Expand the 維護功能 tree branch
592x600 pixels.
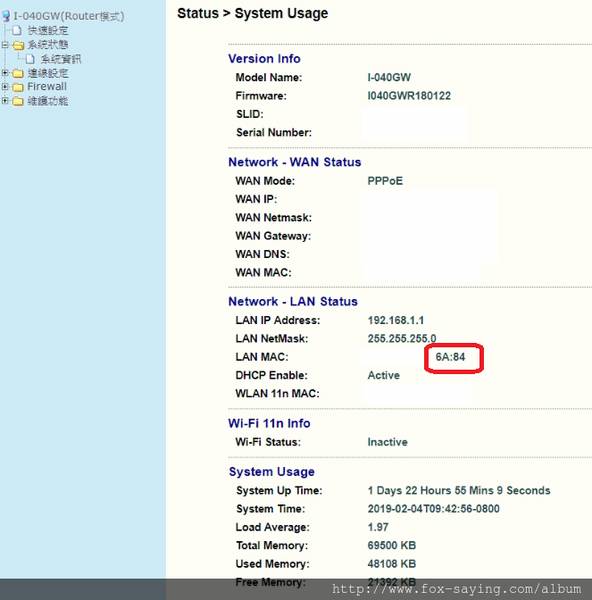(x=5, y=101)
